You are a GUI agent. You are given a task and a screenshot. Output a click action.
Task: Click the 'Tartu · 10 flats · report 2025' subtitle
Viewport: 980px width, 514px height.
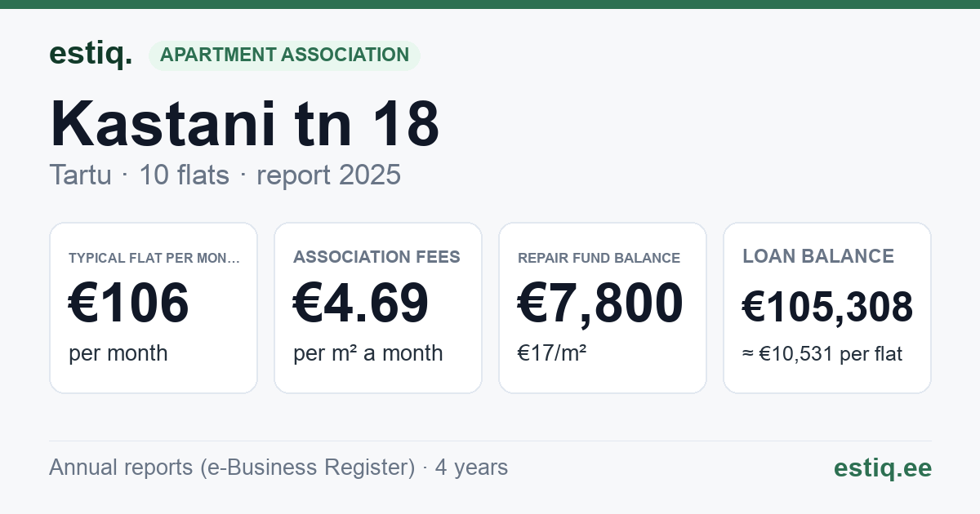coord(225,175)
